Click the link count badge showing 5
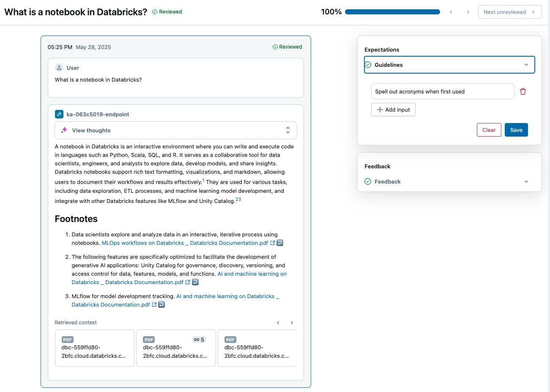This screenshot has width=550, height=392. (x=199, y=340)
